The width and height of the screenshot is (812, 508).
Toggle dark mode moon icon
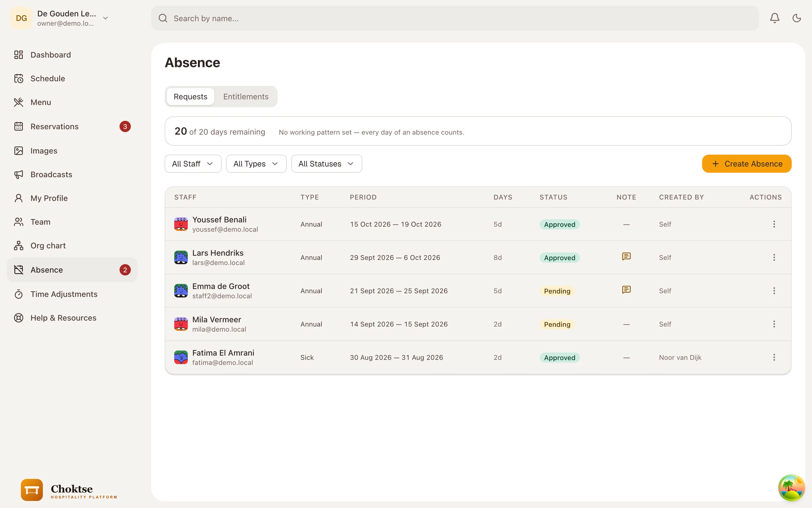tap(796, 18)
